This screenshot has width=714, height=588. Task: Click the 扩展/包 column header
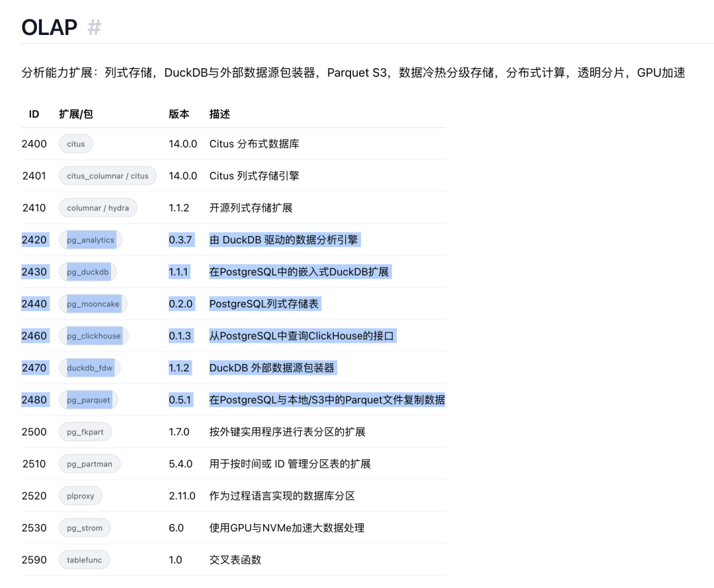(x=76, y=114)
